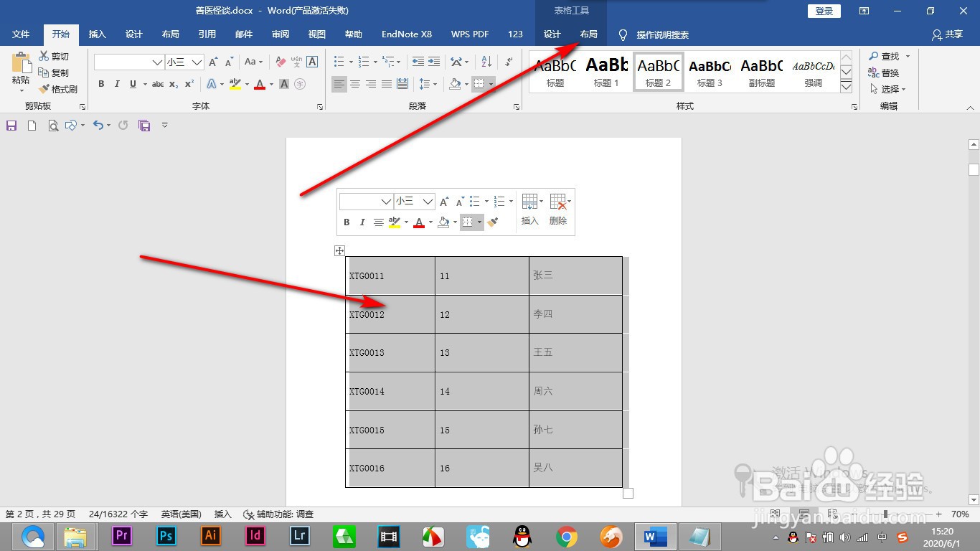Toggle ribbon align-right paragraph button
Screen dimensions: 980x551
click(371, 84)
